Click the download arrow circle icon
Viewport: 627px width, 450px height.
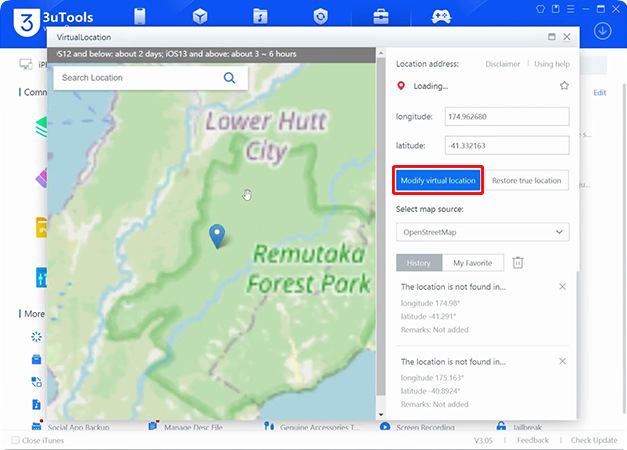pos(602,31)
